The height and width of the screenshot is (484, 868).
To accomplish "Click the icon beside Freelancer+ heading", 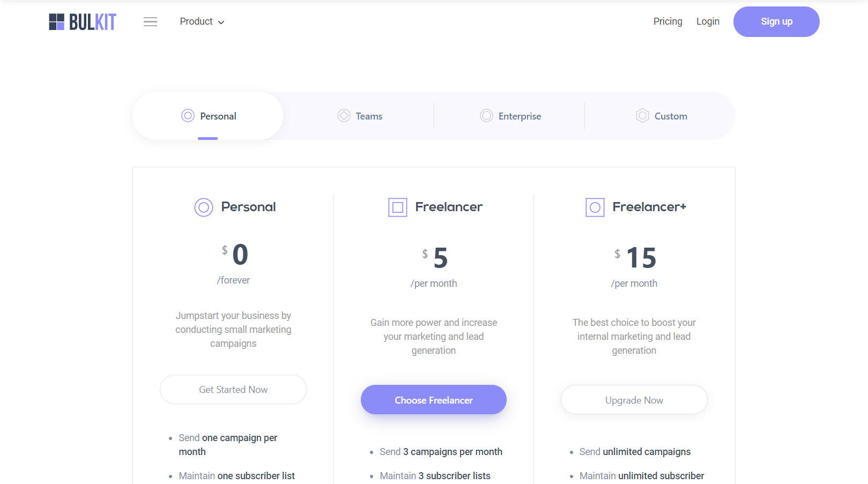I will [595, 207].
